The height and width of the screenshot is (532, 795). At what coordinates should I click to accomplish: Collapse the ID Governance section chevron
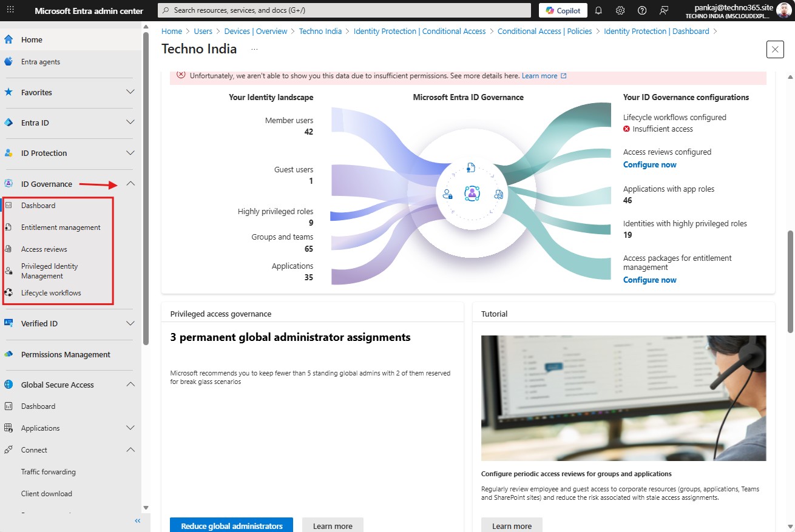point(130,184)
